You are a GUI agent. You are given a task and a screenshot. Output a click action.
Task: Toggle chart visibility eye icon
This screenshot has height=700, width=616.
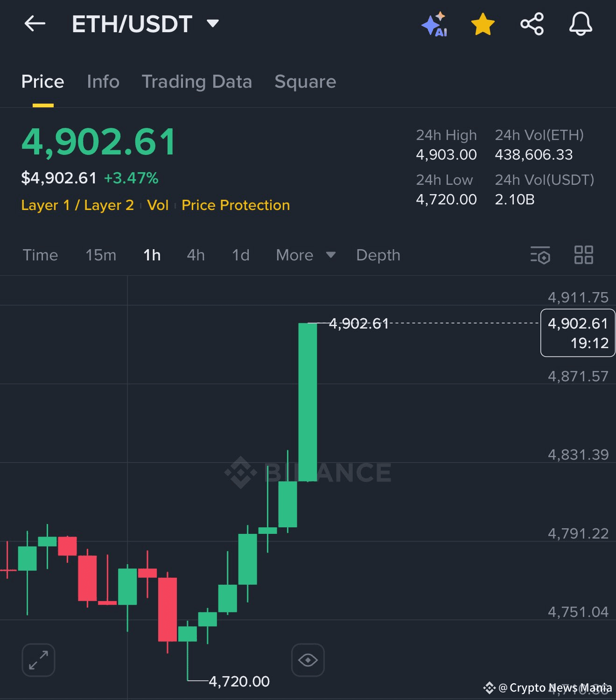(308, 660)
